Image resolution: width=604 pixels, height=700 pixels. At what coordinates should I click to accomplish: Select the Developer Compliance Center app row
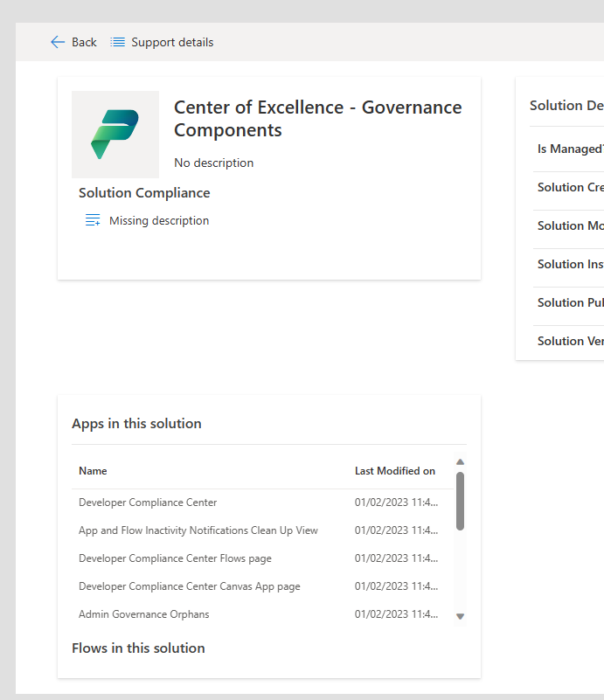pos(147,502)
